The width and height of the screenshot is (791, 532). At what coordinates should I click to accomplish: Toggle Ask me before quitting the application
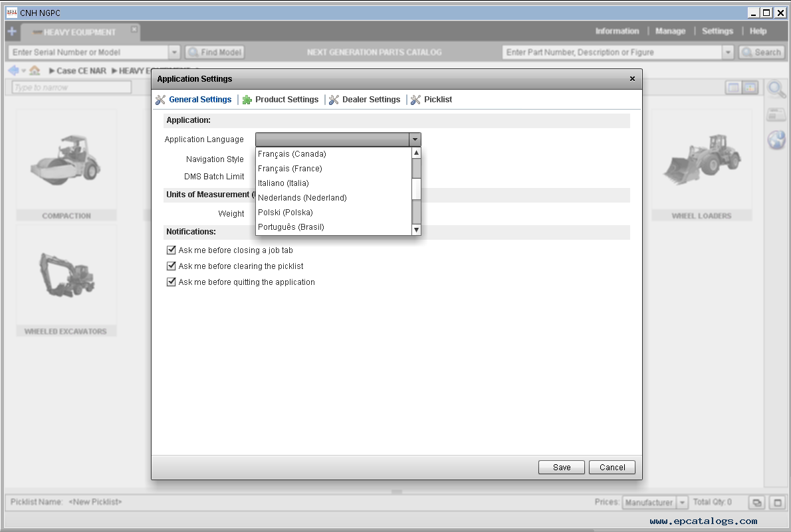(171, 282)
